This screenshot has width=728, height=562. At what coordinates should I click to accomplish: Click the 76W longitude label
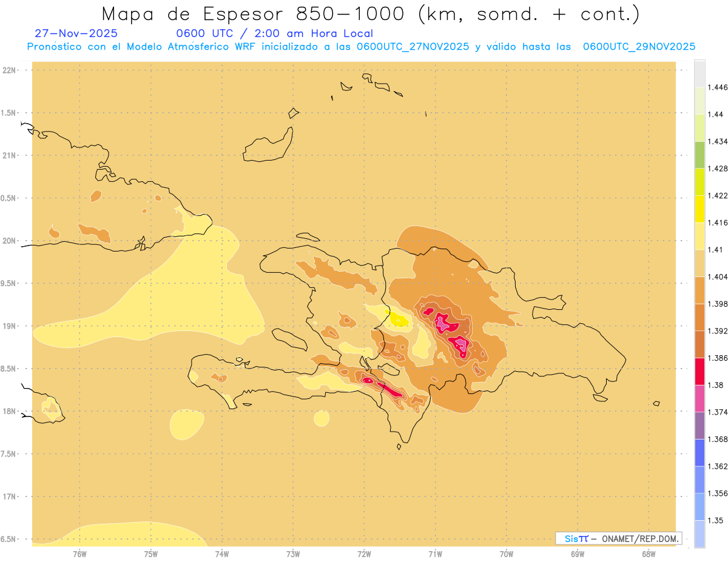[79, 553]
